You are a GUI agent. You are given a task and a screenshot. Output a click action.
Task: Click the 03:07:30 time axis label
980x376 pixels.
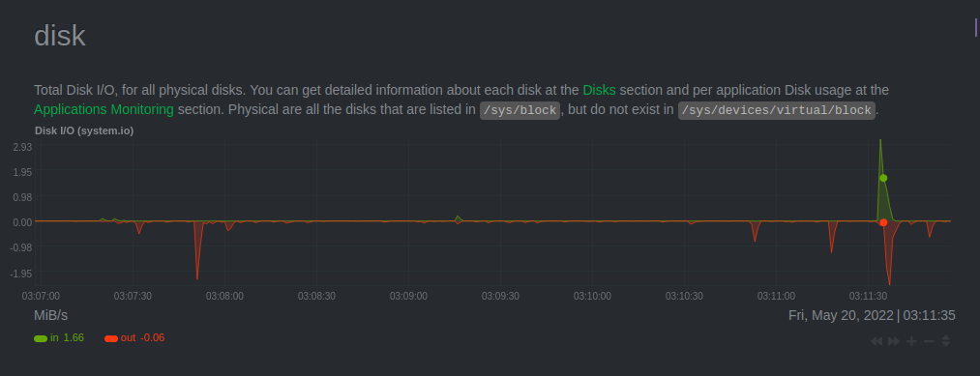point(133,296)
